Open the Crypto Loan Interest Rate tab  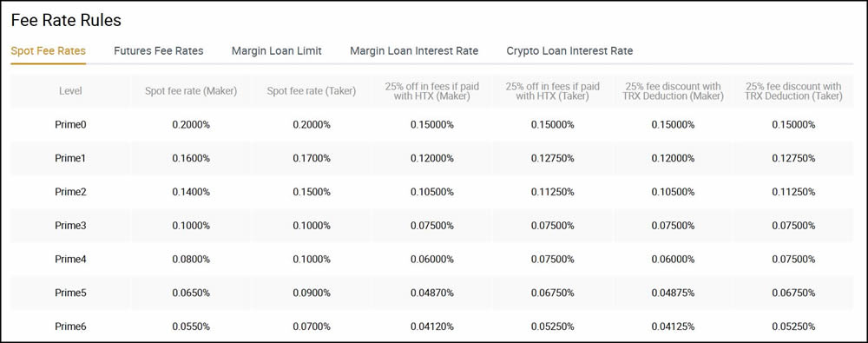pos(569,51)
